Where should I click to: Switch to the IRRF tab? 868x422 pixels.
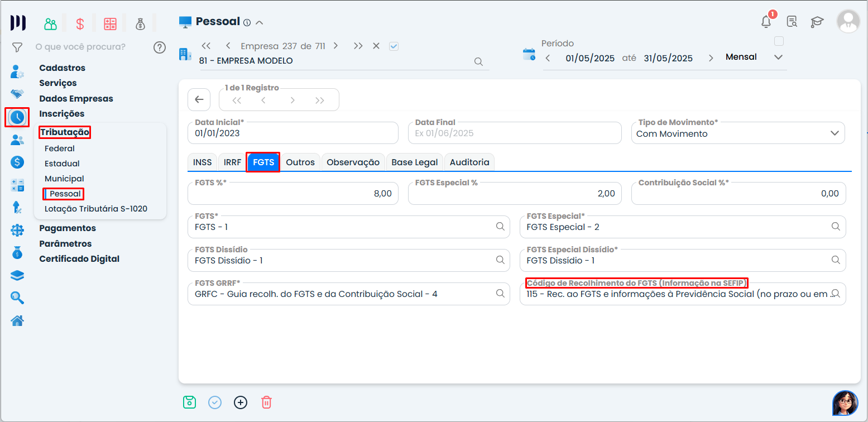tap(232, 162)
